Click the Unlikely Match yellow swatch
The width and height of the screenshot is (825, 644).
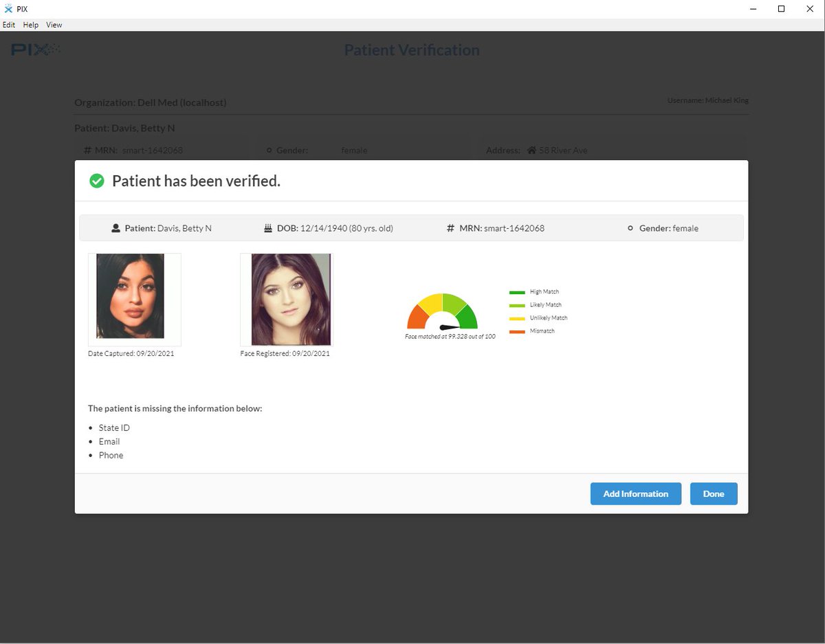point(517,318)
